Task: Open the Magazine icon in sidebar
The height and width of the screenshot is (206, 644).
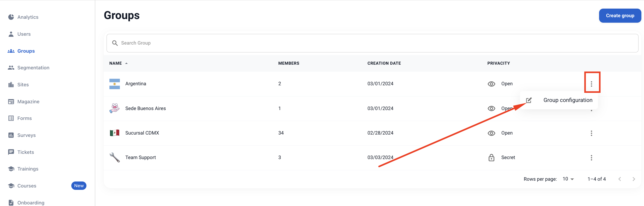Action: [x=11, y=102]
